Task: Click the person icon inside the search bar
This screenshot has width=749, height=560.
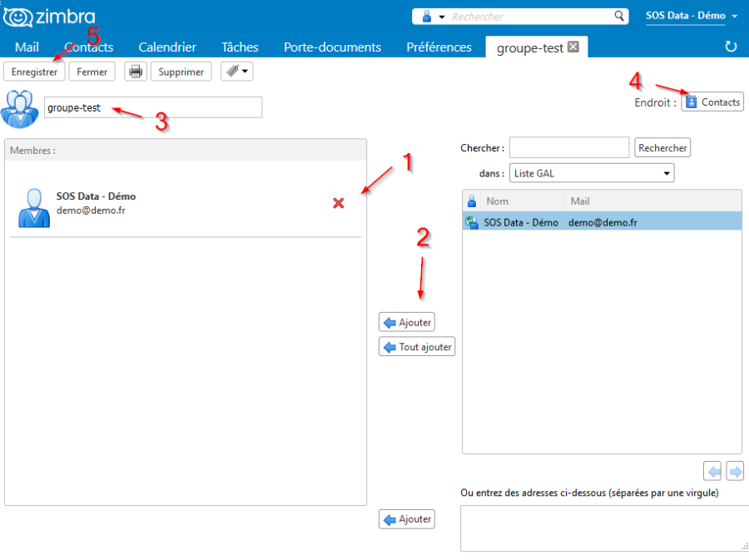Action: click(425, 16)
